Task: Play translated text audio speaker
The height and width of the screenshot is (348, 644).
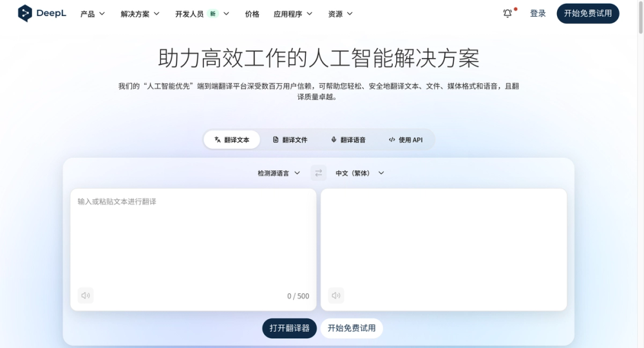Action: pos(336,295)
